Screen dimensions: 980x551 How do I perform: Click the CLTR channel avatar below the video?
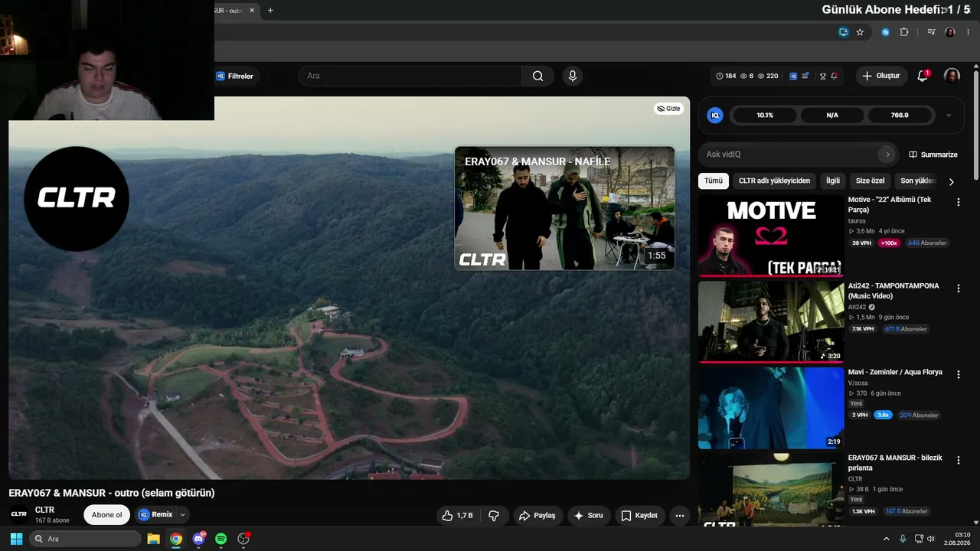click(19, 514)
